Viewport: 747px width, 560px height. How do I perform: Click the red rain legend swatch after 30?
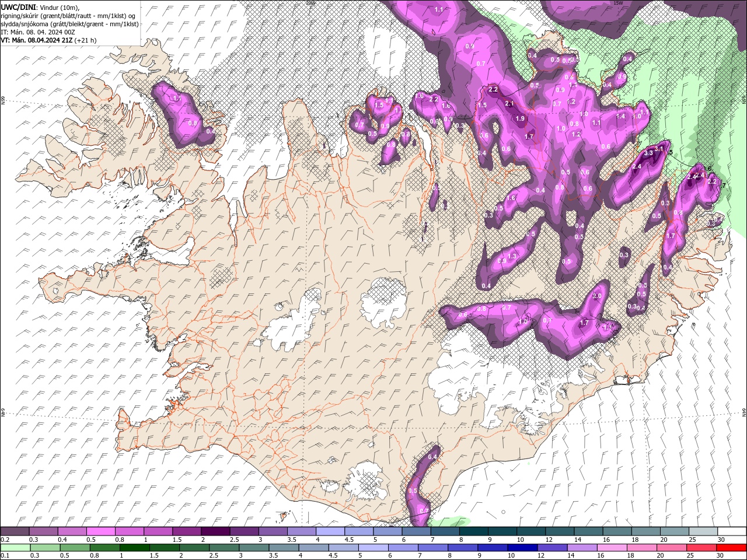pos(731,548)
